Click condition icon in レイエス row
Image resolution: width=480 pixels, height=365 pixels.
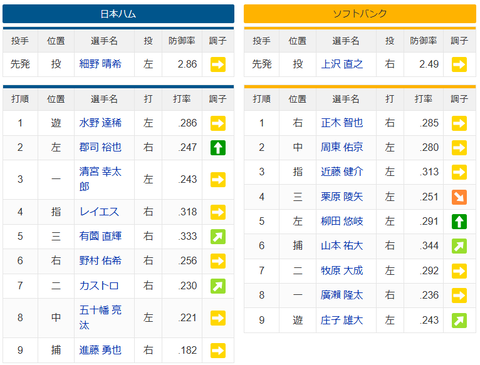pos(218,212)
